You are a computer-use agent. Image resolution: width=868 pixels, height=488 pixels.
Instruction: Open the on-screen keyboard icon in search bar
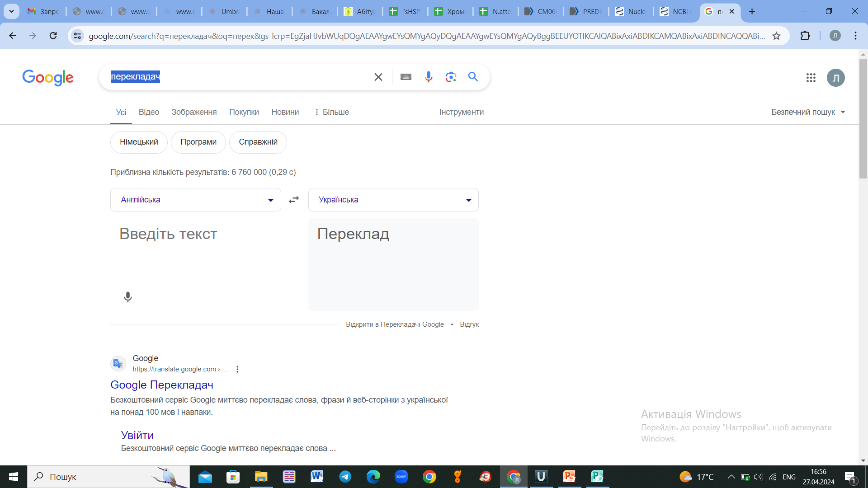point(406,77)
